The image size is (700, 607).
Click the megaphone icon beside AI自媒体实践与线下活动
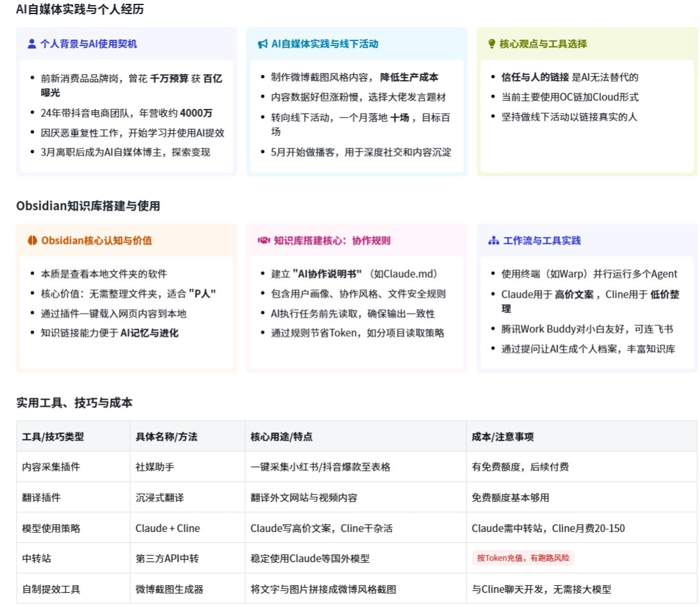[262, 44]
